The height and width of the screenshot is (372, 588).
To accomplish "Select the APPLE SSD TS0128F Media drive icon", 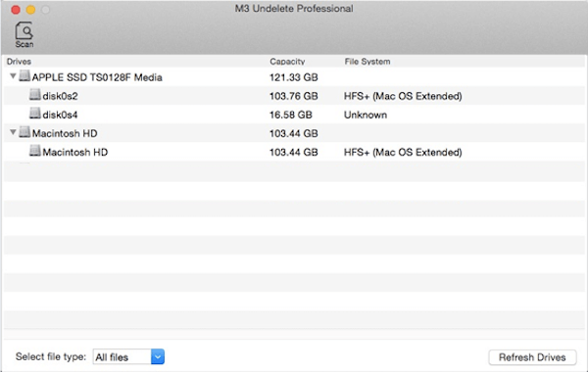I will (x=24, y=76).
